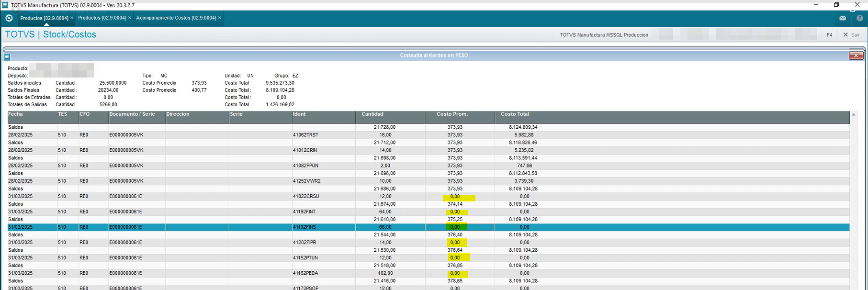Screen dimensions: 868x290
Task: Click the 376,85 costo promedio cell
Action: (455, 265)
